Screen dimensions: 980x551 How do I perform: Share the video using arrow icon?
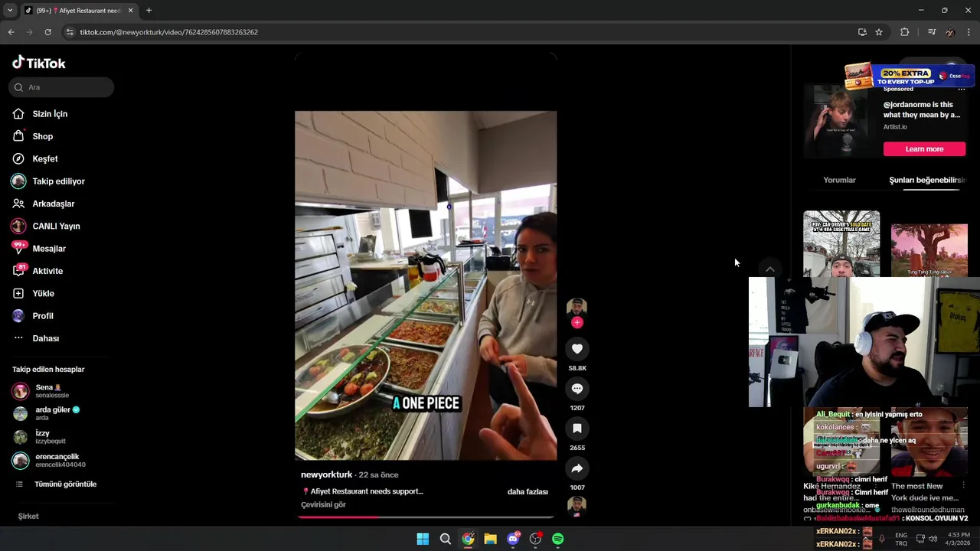click(x=577, y=468)
